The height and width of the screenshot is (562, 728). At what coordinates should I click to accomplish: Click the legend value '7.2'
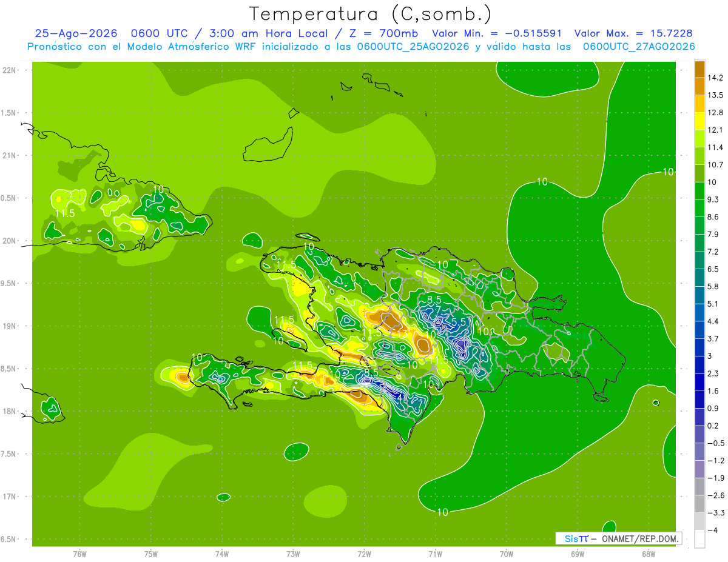coord(713,252)
